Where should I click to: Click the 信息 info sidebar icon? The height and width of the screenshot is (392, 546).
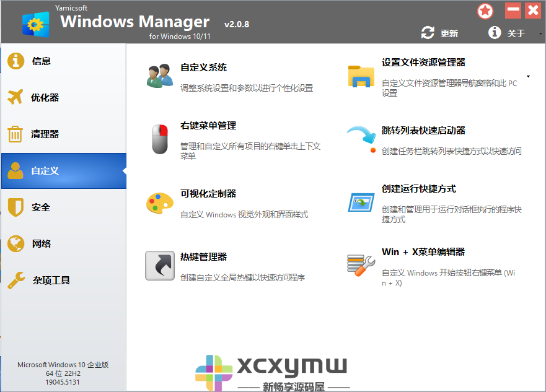[x=15, y=61]
